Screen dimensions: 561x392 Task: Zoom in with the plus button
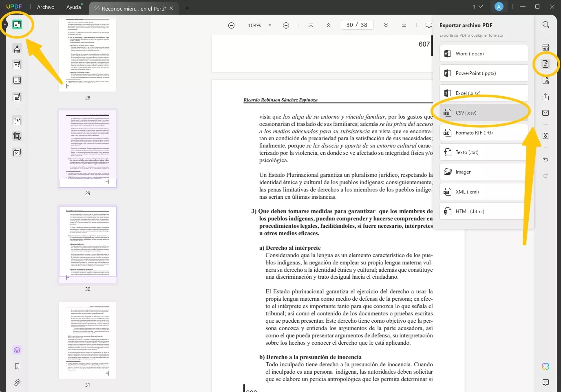point(286,25)
